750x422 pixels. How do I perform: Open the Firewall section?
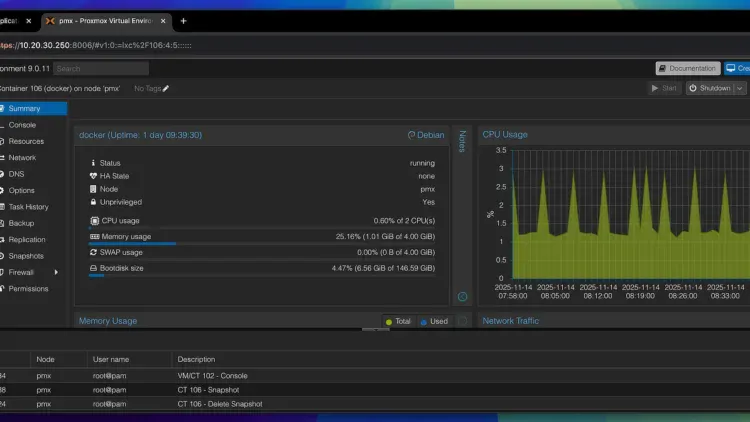click(21, 272)
